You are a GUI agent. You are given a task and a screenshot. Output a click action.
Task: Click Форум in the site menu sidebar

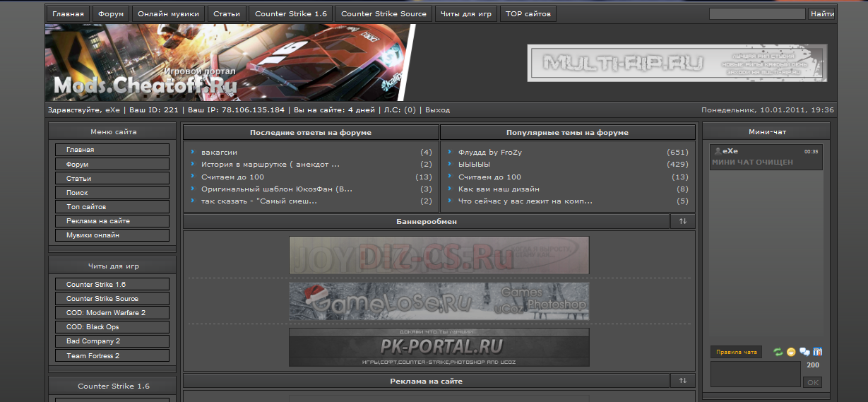pos(112,164)
